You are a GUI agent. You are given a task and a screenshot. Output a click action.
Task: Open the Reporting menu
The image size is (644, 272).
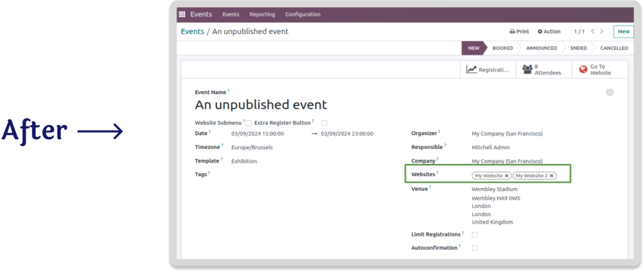(x=262, y=14)
